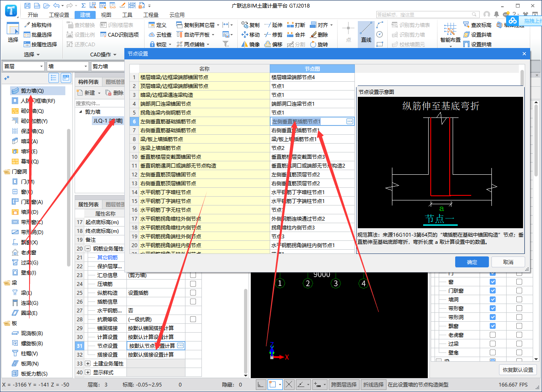Open the 工程设置 ribbon tab
The image size is (542, 392).
coord(59,15)
